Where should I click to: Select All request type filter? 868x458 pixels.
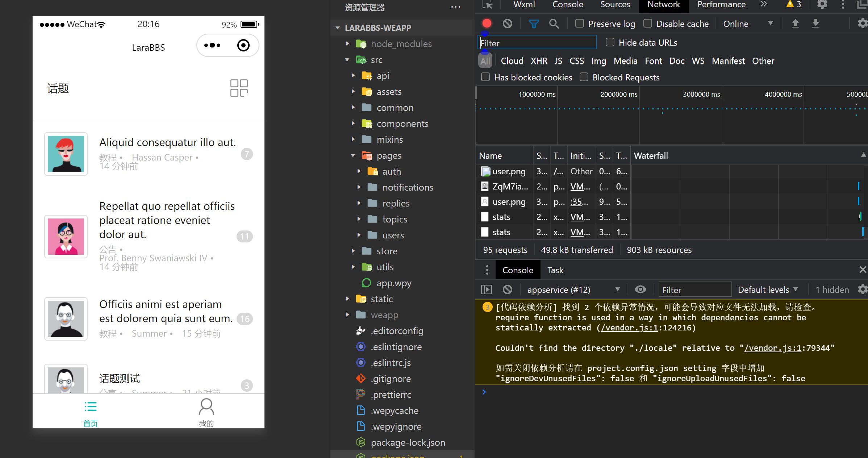[x=485, y=61]
